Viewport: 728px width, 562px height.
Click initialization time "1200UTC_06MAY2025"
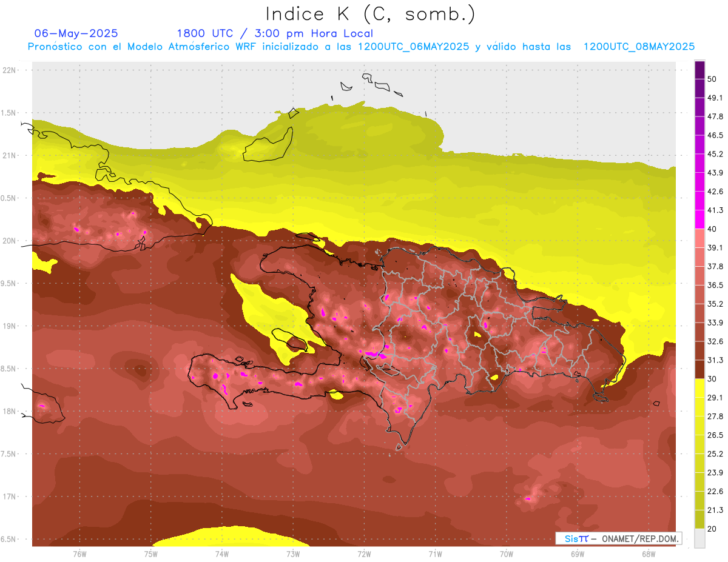[413, 47]
